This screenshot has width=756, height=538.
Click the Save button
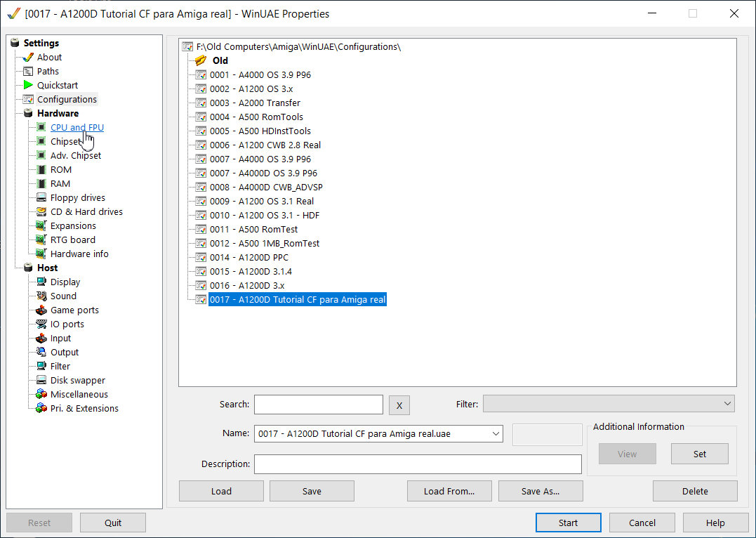pyautogui.click(x=312, y=491)
